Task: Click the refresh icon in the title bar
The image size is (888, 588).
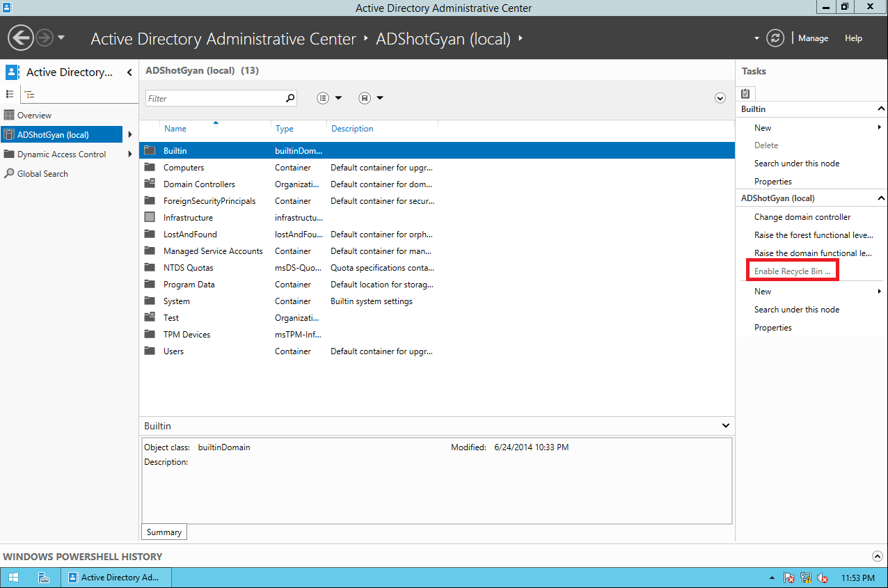Action: pos(775,38)
